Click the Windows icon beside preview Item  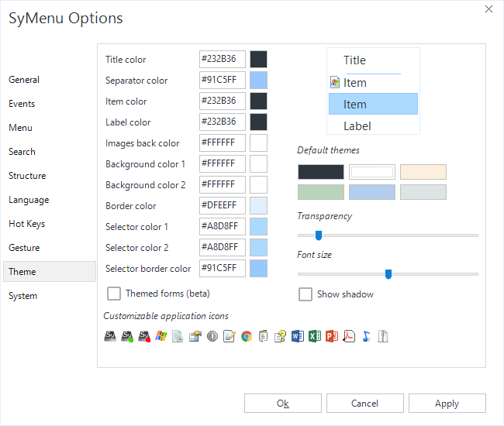tap(335, 83)
